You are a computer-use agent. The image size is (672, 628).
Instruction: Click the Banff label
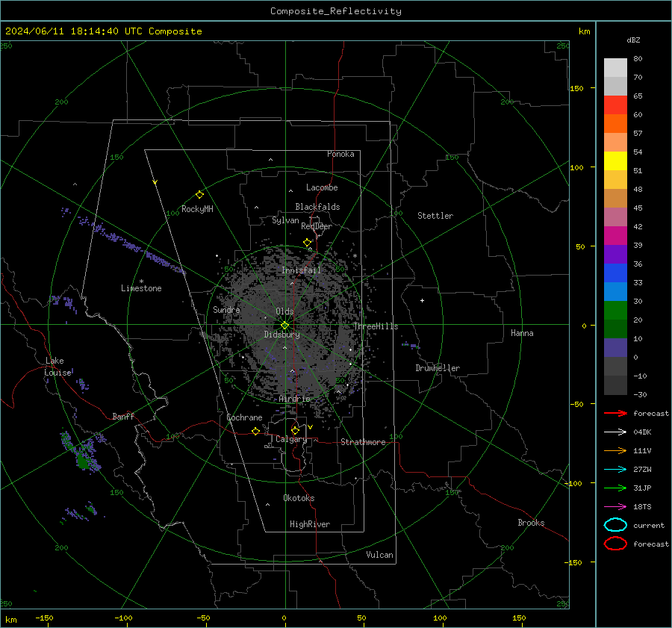coord(123,416)
